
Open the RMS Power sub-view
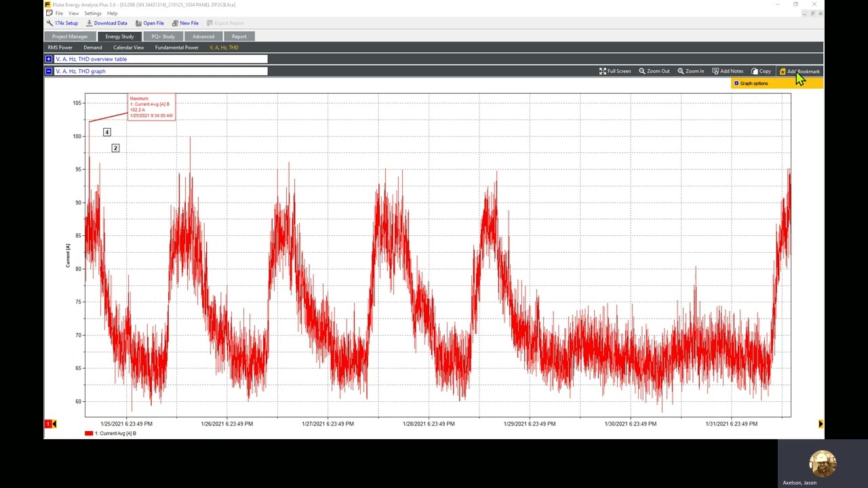point(60,47)
